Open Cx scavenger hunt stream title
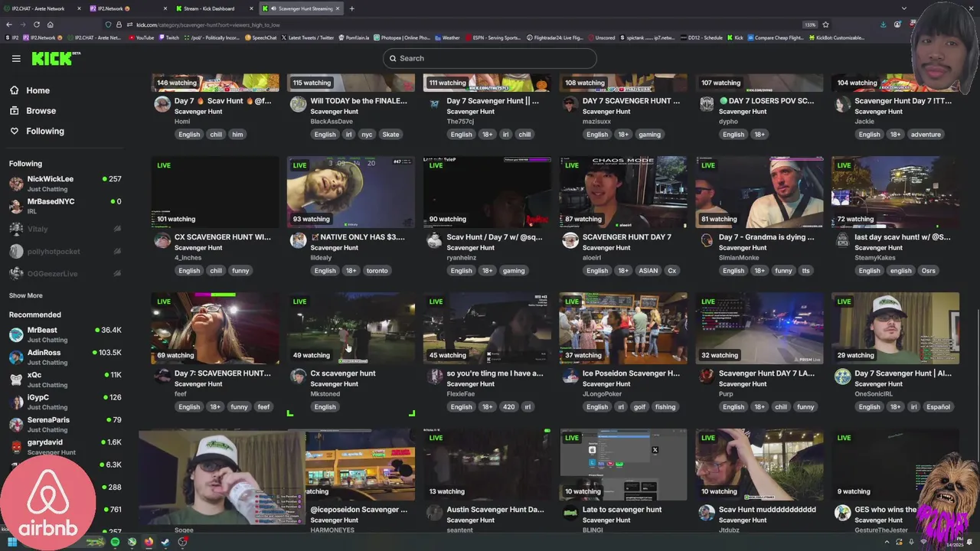The image size is (980, 551). [x=343, y=373]
